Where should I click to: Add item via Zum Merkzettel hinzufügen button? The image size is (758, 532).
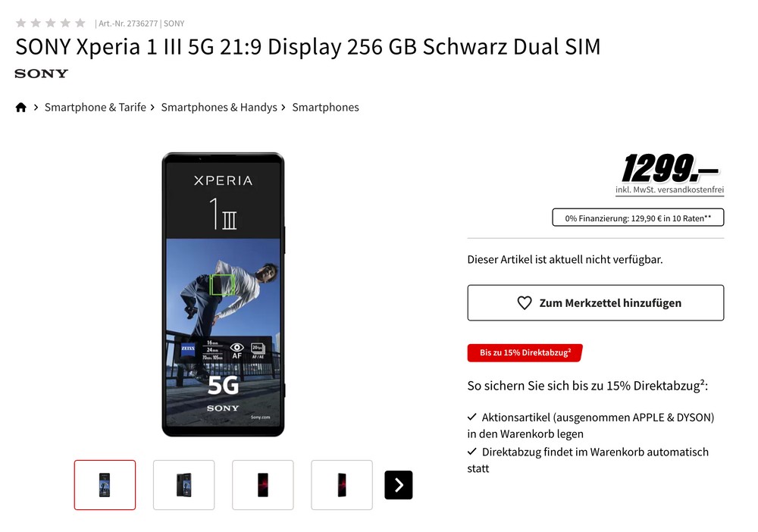tap(596, 303)
